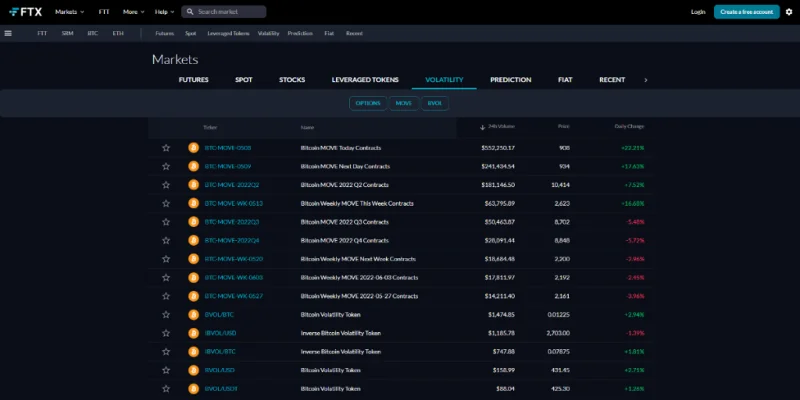Star the BTC-MOVE-2022Q2 row

[x=166, y=185]
